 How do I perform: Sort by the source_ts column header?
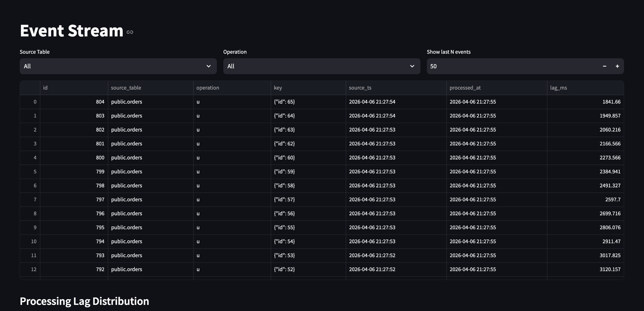[396, 88]
